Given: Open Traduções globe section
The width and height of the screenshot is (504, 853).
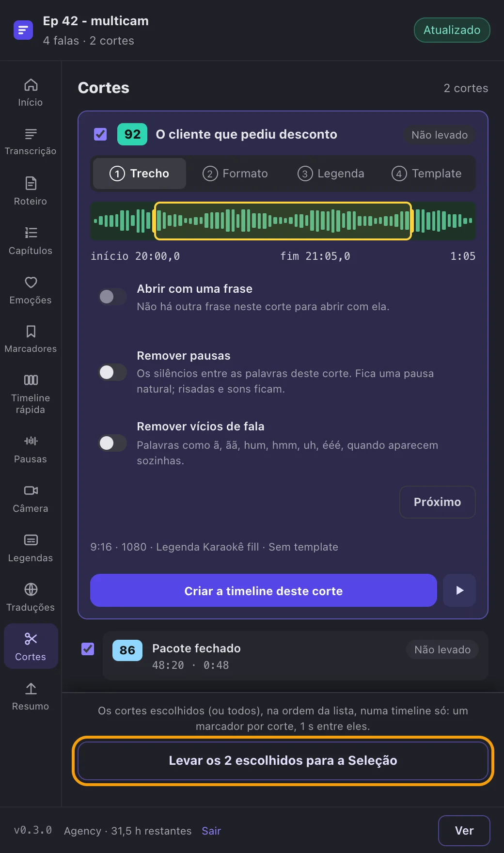Looking at the screenshot, I should tap(31, 598).
